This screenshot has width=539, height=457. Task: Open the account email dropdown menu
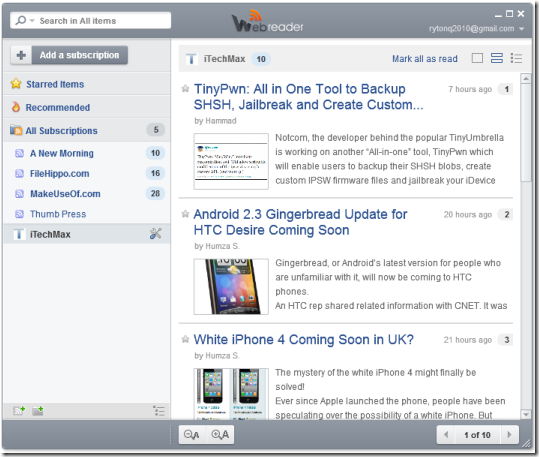point(521,29)
